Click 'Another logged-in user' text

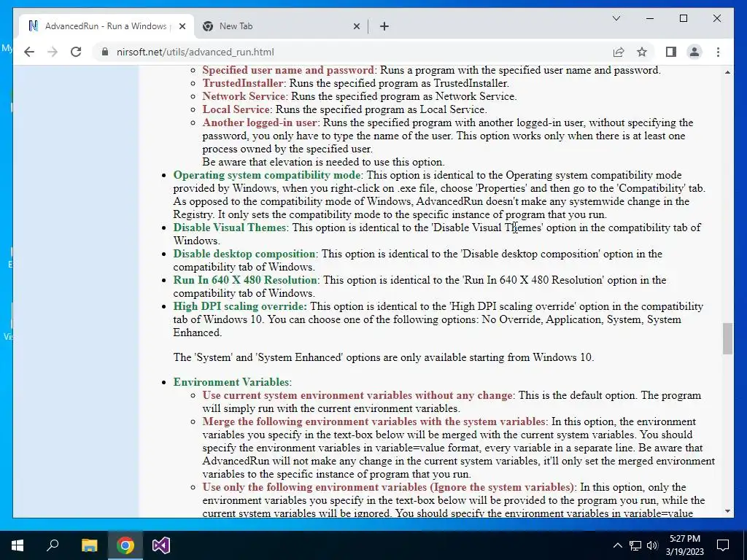tap(260, 122)
